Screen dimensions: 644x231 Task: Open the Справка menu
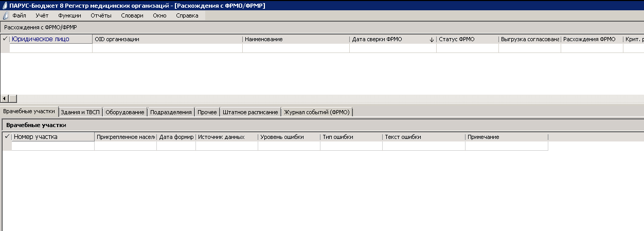pos(187,15)
